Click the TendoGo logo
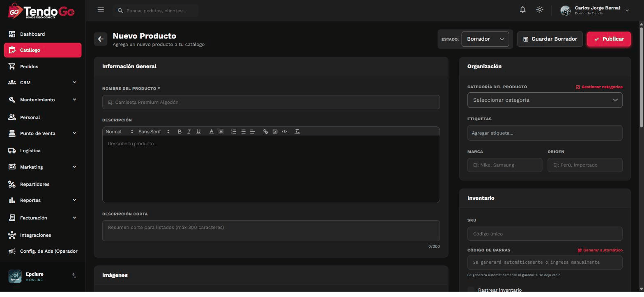Screen dimensions: 644x297 click(x=41, y=11)
